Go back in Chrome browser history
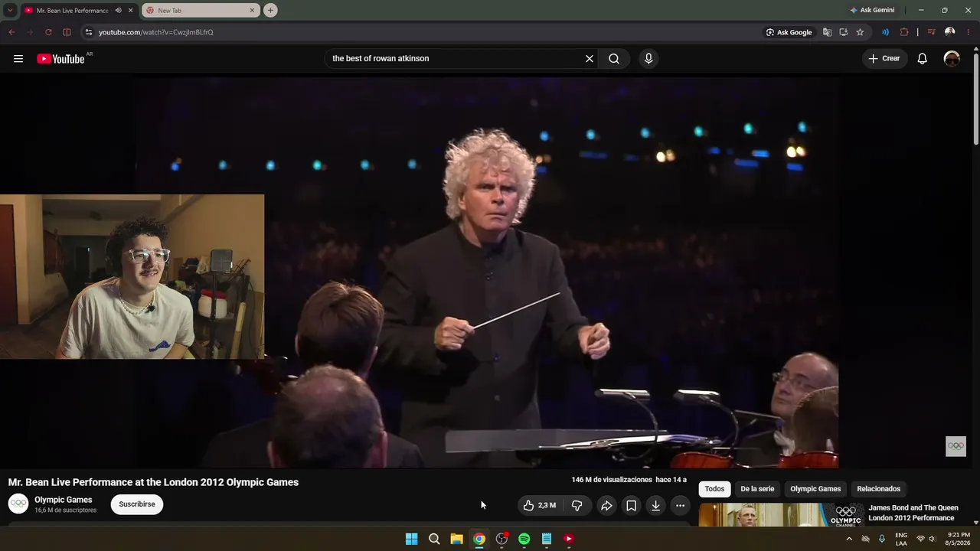 click(x=11, y=32)
